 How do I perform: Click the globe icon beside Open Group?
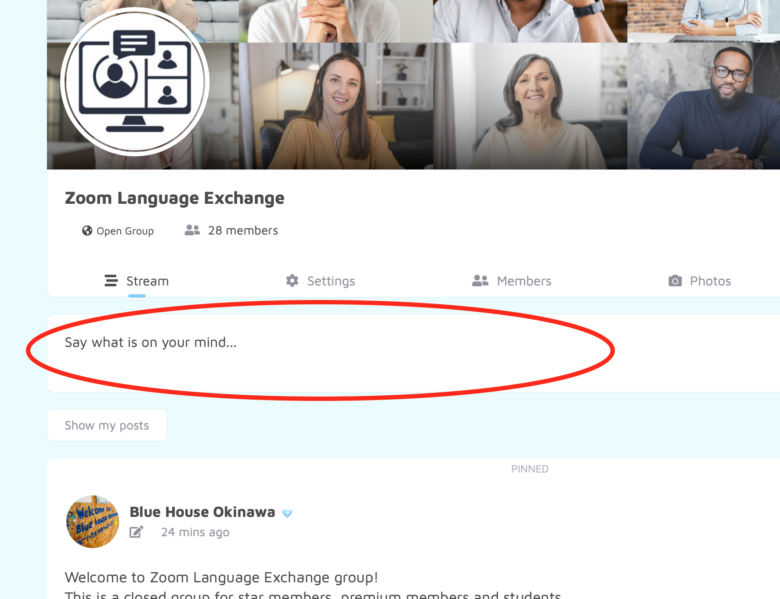click(87, 231)
